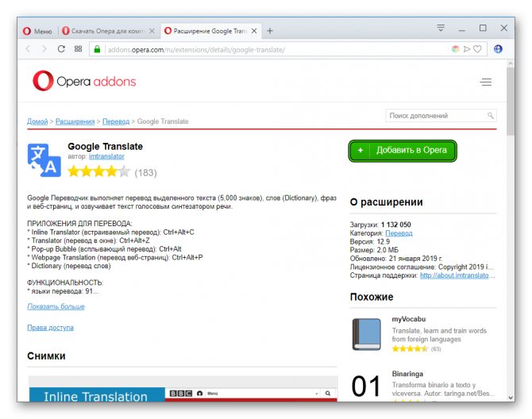Click the О расширении heading
This screenshot has width=532, height=419.
click(387, 202)
